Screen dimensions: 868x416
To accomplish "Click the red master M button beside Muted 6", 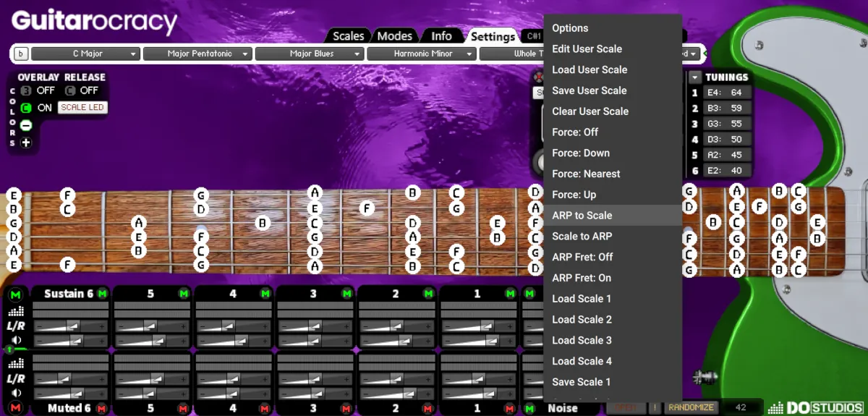I will click(x=16, y=408).
